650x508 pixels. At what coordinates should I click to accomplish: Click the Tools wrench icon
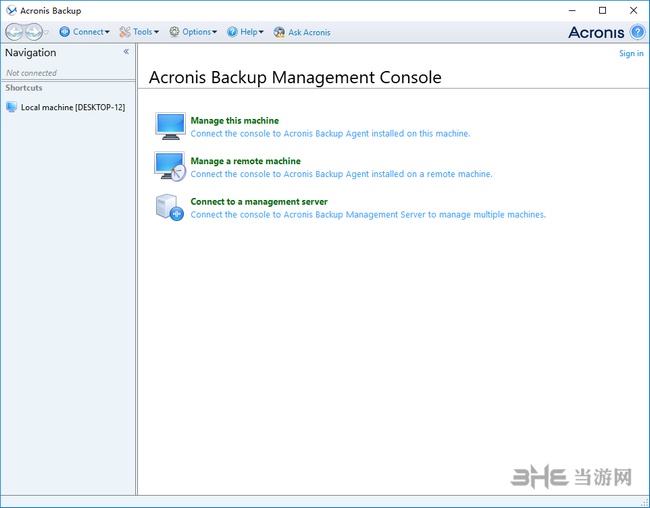[125, 32]
